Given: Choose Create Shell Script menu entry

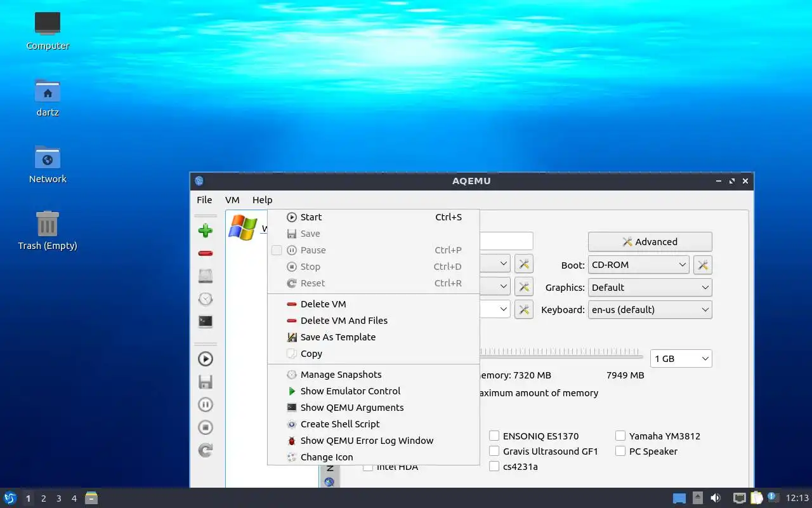Looking at the screenshot, I should click(373, 424).
